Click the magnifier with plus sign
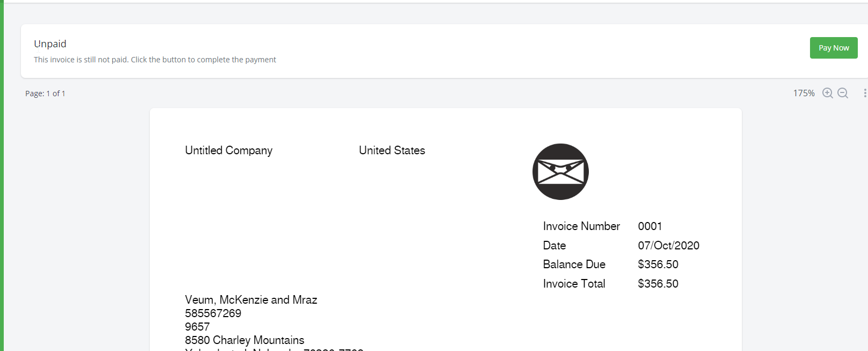868x351 pixels. (x=827, y=92)
